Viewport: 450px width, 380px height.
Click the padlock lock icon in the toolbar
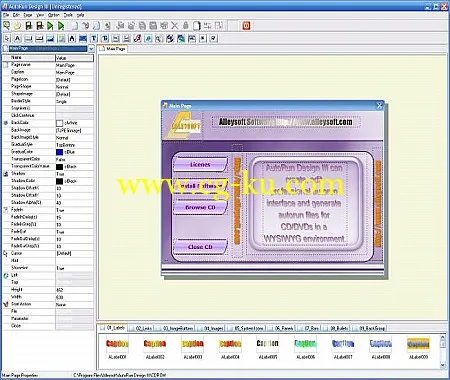click(186, 26)
